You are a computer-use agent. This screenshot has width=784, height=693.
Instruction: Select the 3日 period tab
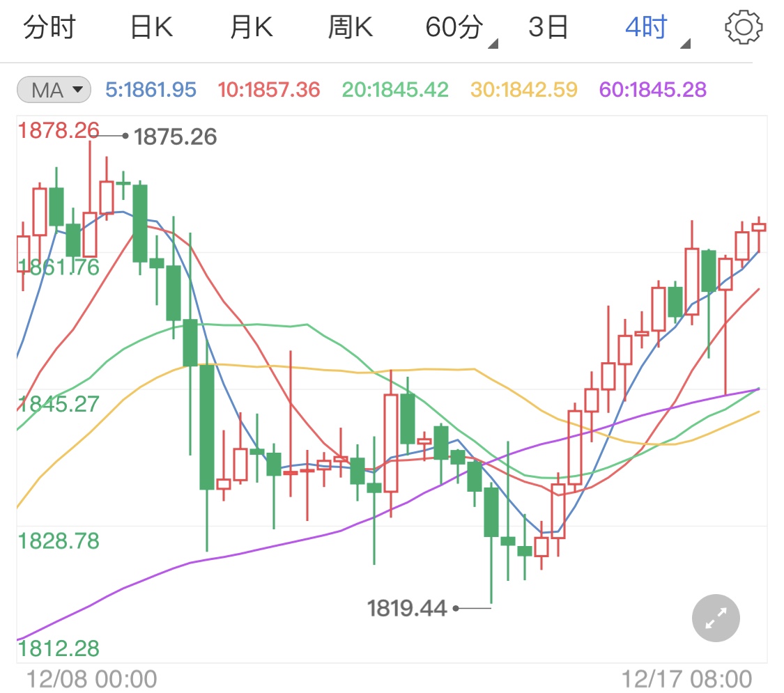point(548,27)
